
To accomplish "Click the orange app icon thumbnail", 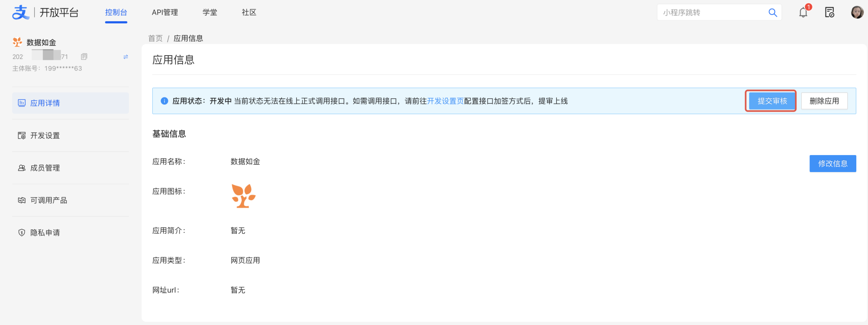I will [243, 196].
